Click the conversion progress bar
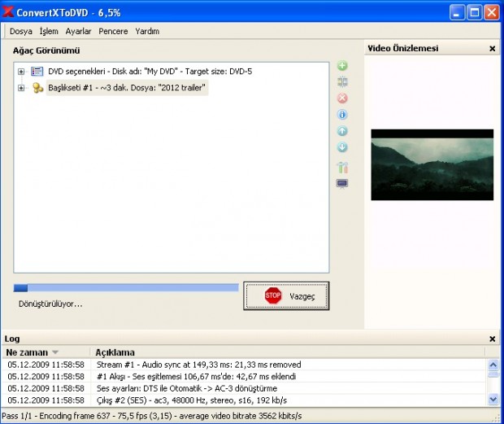The height and width of the screenshot is (424, 504). pyautogui.click(x=126, y=287)
